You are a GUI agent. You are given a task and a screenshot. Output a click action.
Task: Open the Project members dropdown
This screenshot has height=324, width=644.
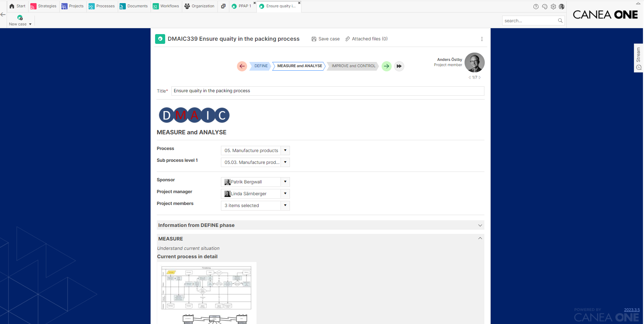pos(285,206)
